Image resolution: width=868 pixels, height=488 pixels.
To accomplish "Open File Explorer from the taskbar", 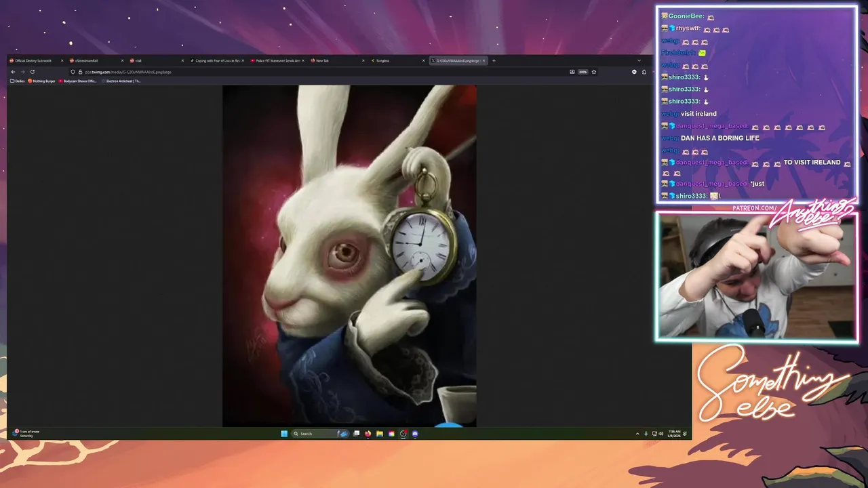I will tap(379, 434).
